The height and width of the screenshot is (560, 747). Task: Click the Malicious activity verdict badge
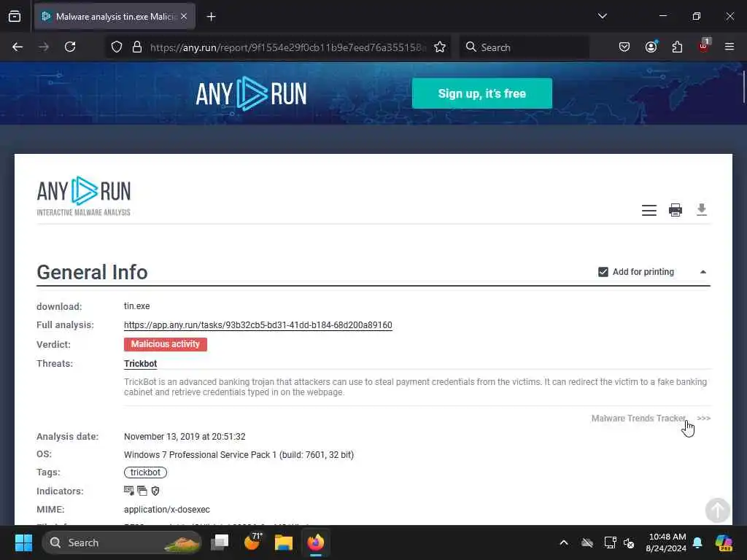[x=166, y=344]
